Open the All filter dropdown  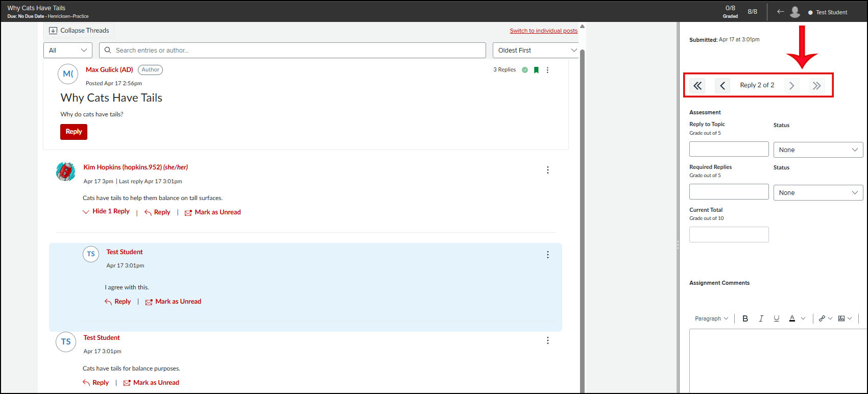68,50
